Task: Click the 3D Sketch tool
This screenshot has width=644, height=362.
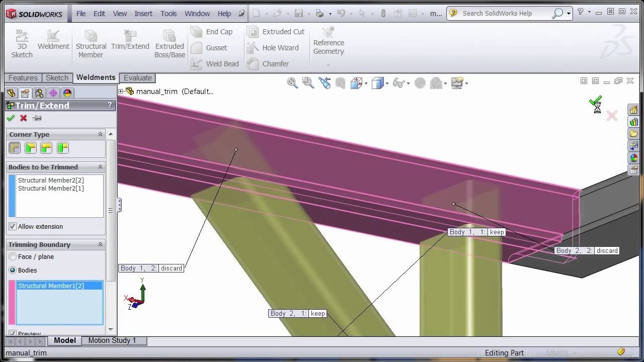Action: [22, 43]
